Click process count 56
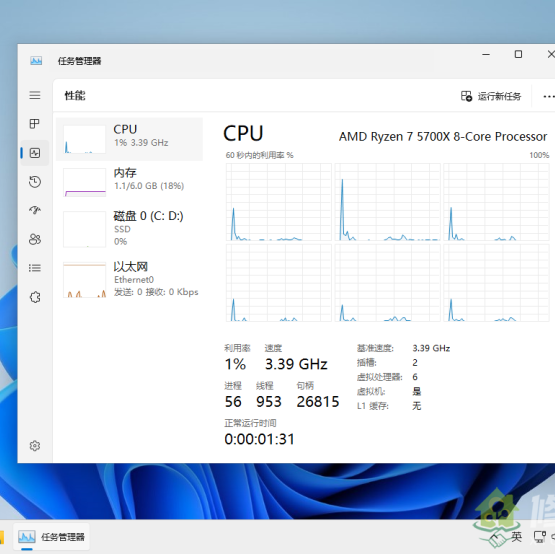This screenshot has height=554, width=555. pos(233,402)
